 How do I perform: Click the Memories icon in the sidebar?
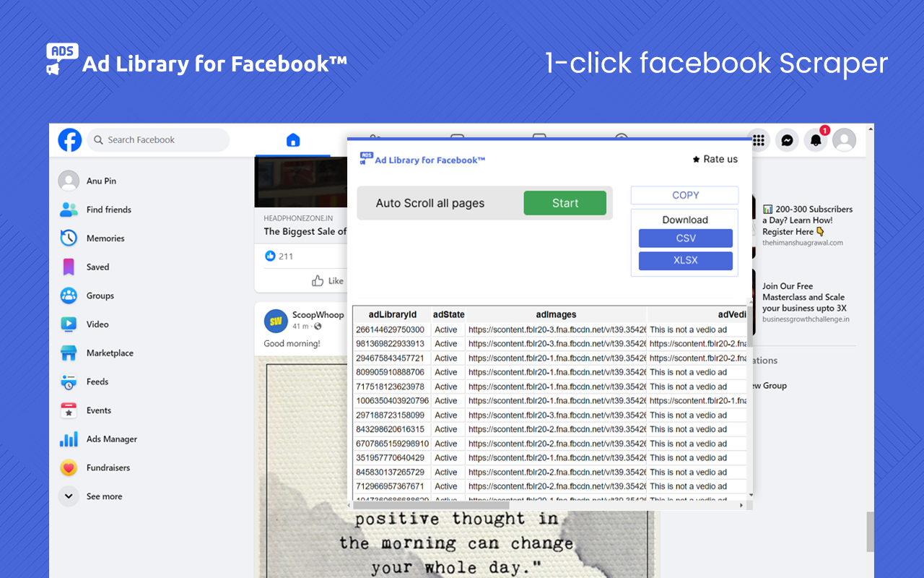pyautogui.click(x=68, y=238)
